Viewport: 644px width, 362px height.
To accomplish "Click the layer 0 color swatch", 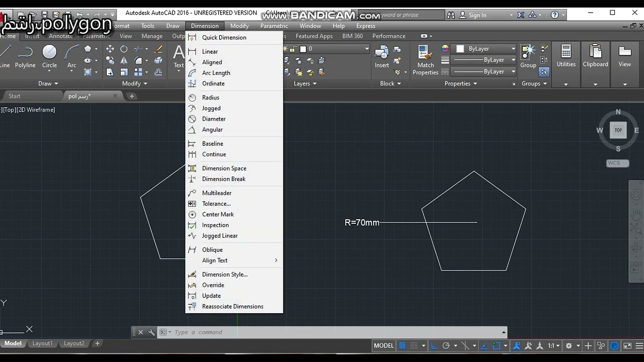I will 303,49.
